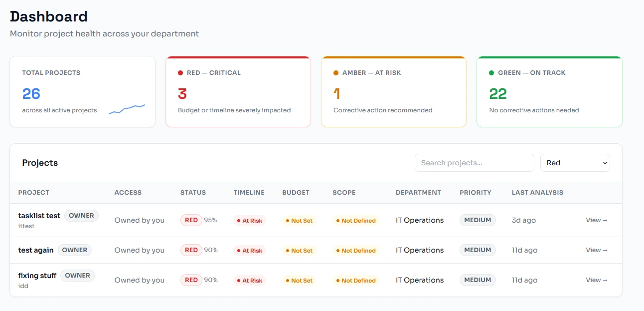The image size is (644, 311).
Task: Open the Red status filter dropdown
Action: (x=575, y=163)
